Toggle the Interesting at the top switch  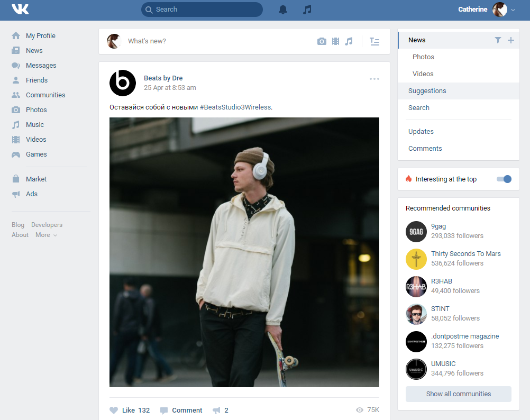pos(504,179)
